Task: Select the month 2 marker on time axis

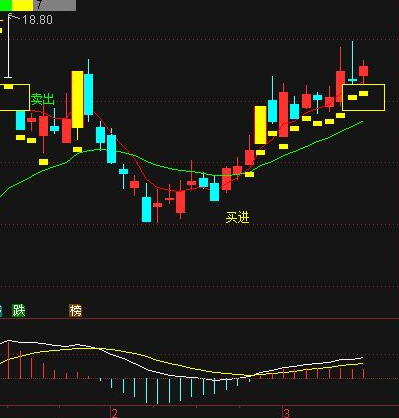Action: (114, 413)
